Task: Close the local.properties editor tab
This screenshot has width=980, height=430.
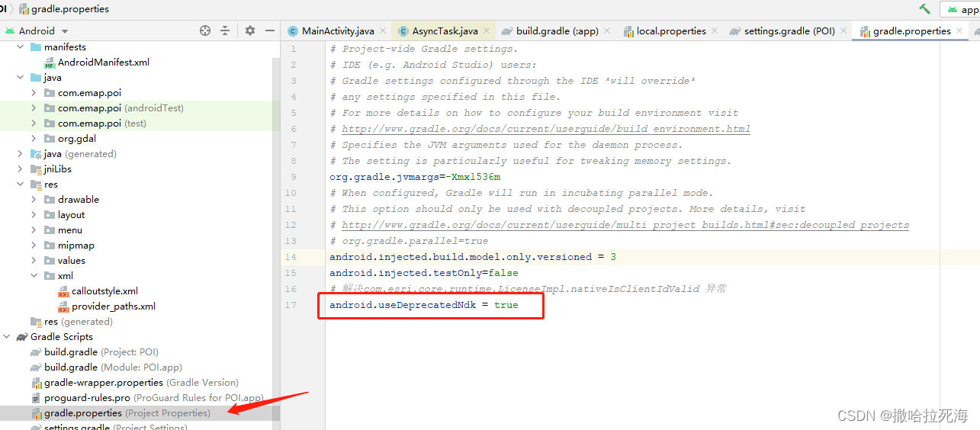Action: tap(714, 31)
